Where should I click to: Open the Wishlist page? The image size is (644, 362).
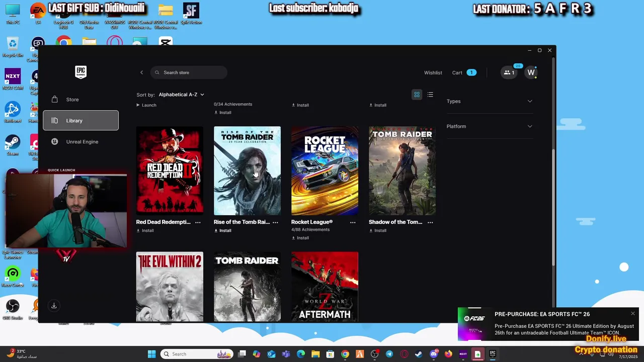[433, 72]
